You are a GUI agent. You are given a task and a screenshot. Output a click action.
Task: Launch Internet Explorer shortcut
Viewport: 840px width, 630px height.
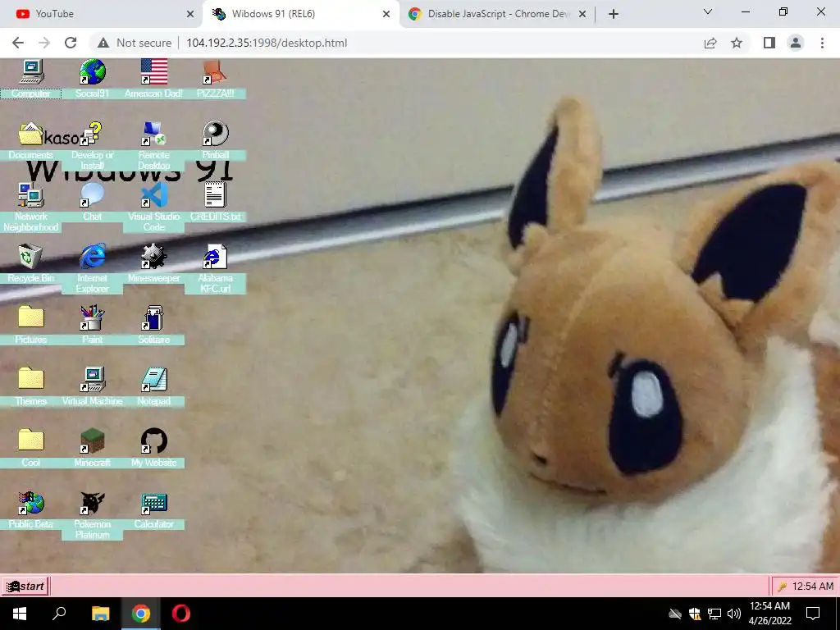92,257
